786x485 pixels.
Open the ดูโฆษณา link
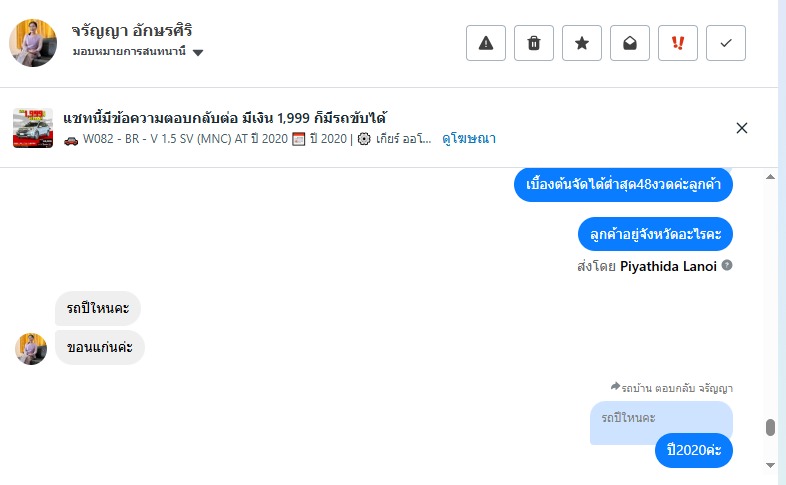(469, 139)
